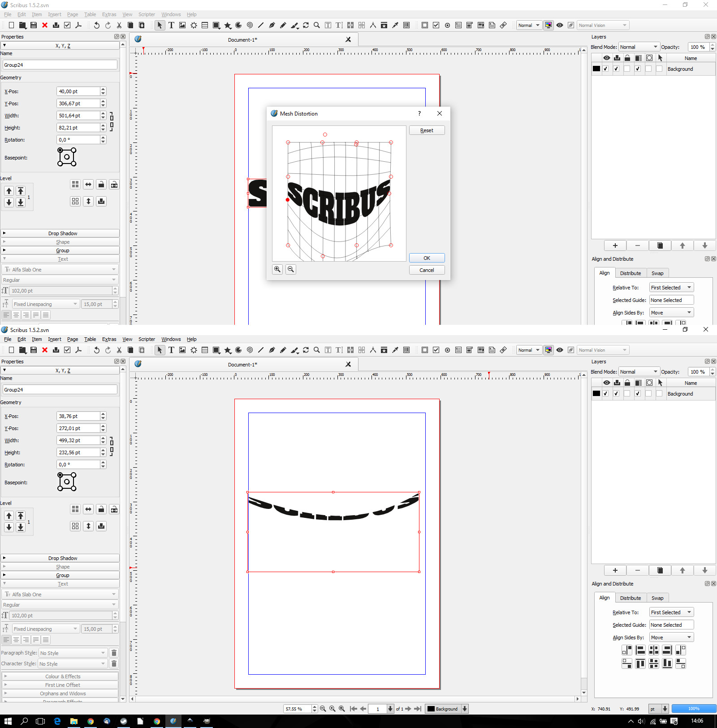This screenshot has width=717, height=728.
Task: Remove character style with the trash icon
Action: coord(114,664)
